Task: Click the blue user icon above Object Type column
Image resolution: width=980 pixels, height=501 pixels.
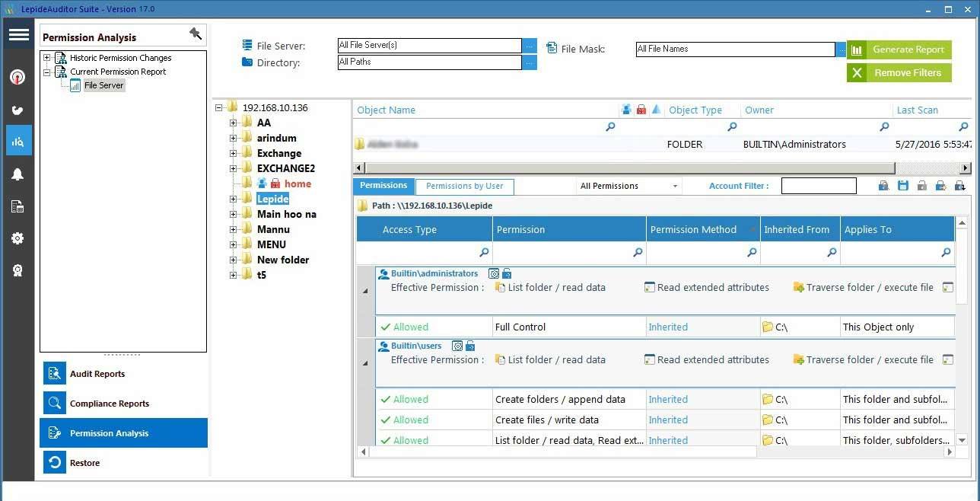Action: 627,110
